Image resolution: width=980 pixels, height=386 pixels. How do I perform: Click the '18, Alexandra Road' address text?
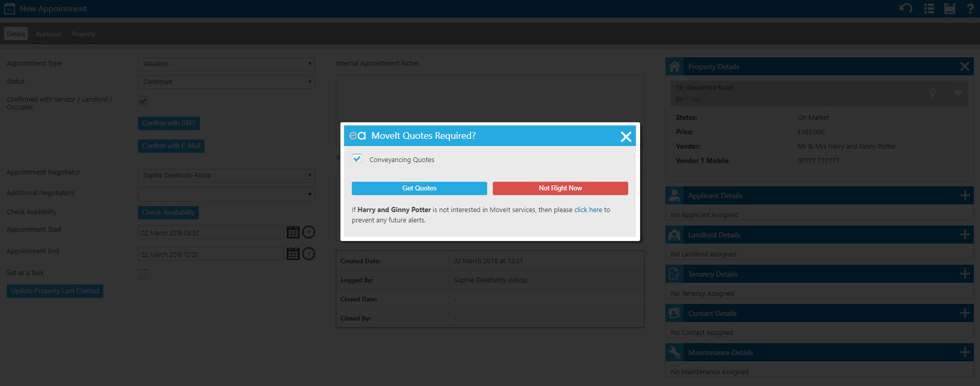(704, 88)
